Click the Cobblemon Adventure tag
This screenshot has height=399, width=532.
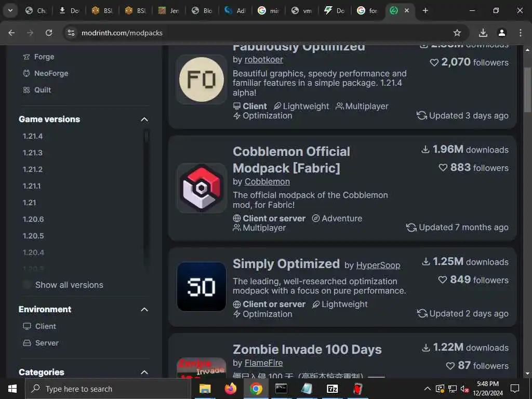pos(337,218)
